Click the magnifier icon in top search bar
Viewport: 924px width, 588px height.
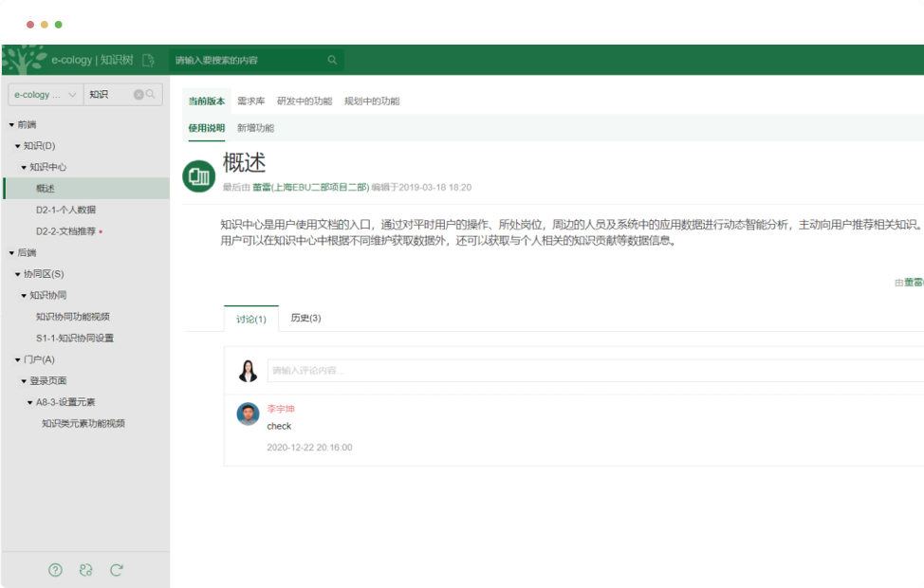click(332, 60)
